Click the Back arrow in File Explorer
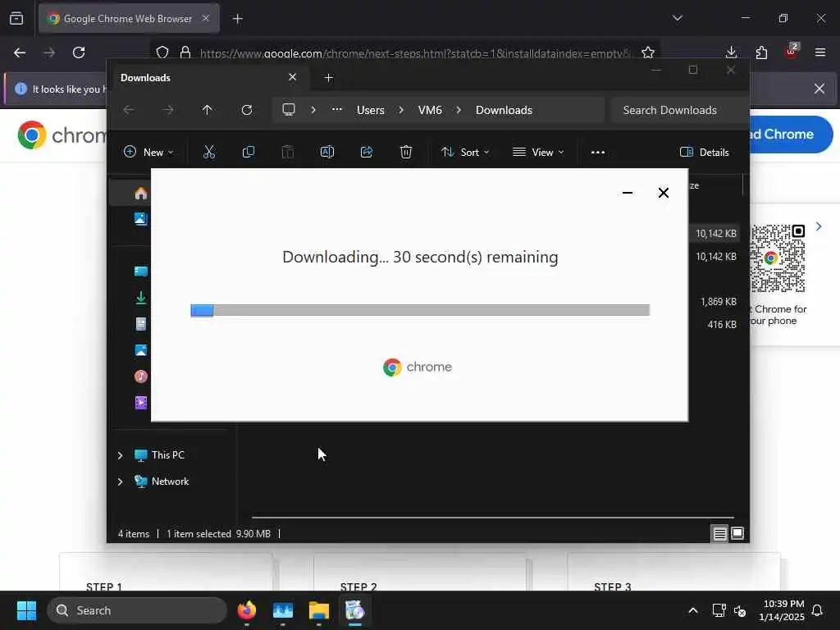The height and width of the screenshot is (630, 840). point(129,110)
